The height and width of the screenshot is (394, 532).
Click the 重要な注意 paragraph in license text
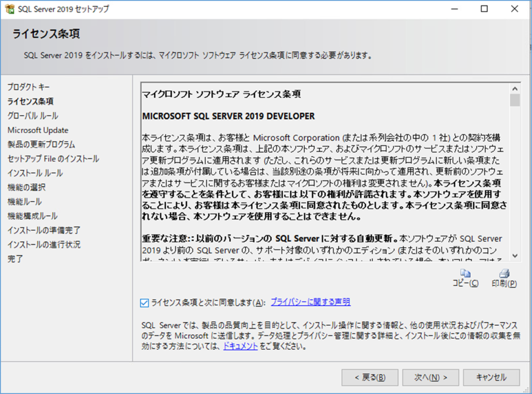pos(322,249)
